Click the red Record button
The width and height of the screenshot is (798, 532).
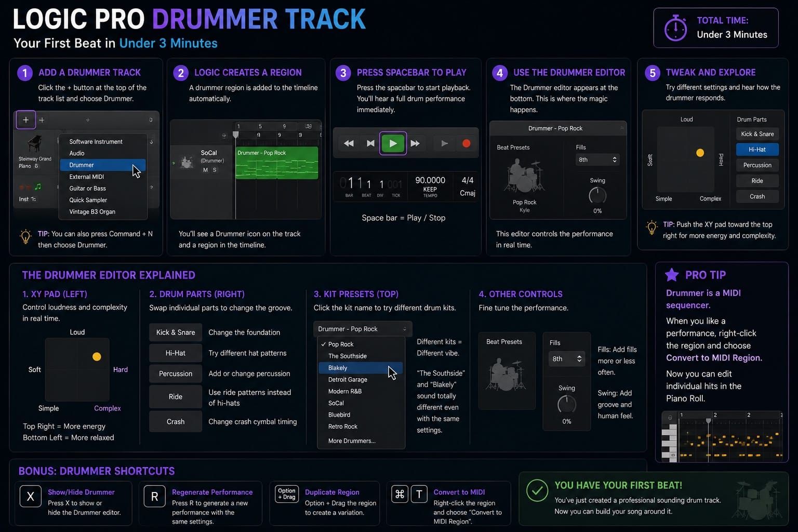pos(467,143)
